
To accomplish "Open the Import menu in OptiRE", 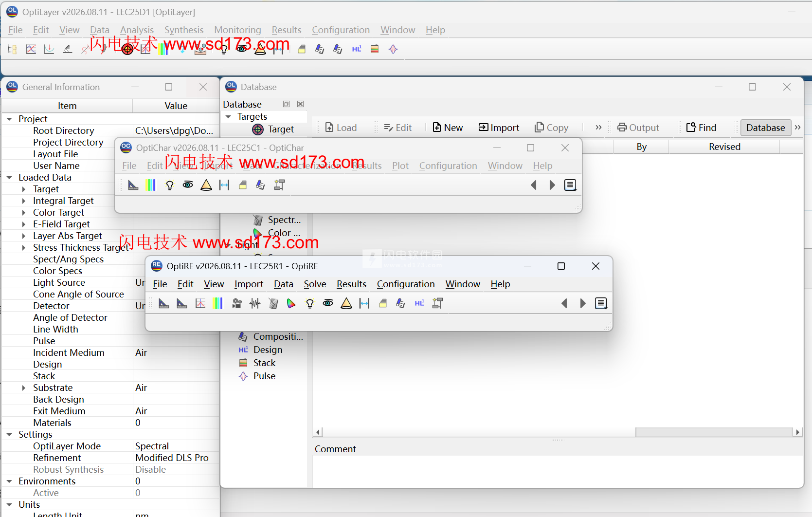I will (x=249, y=284).
